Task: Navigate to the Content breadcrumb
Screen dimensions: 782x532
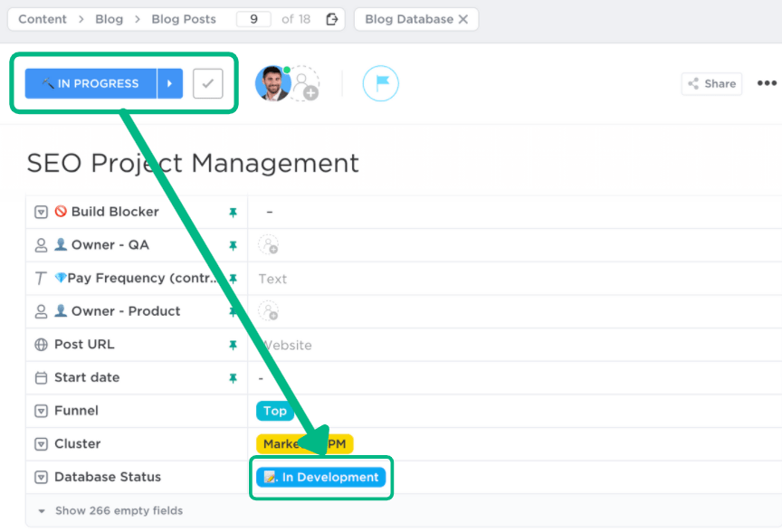Action: point(43,19)
